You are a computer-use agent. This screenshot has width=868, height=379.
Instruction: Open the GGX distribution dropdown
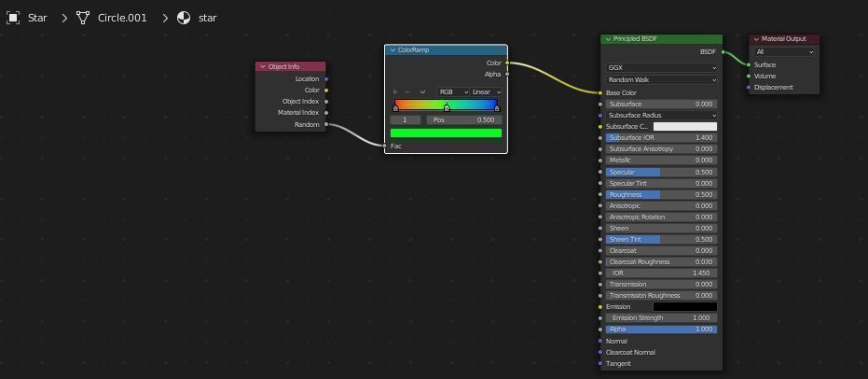pos(662,67)
